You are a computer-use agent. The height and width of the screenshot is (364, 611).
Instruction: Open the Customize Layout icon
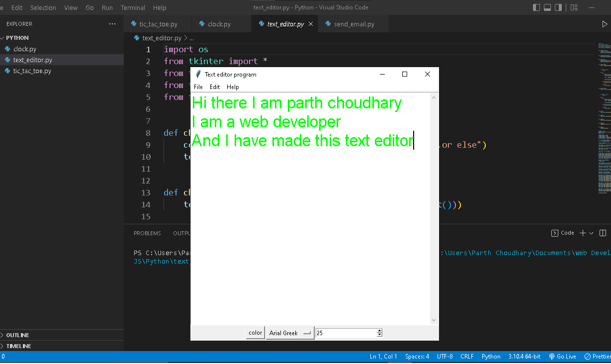coord(574,7)
